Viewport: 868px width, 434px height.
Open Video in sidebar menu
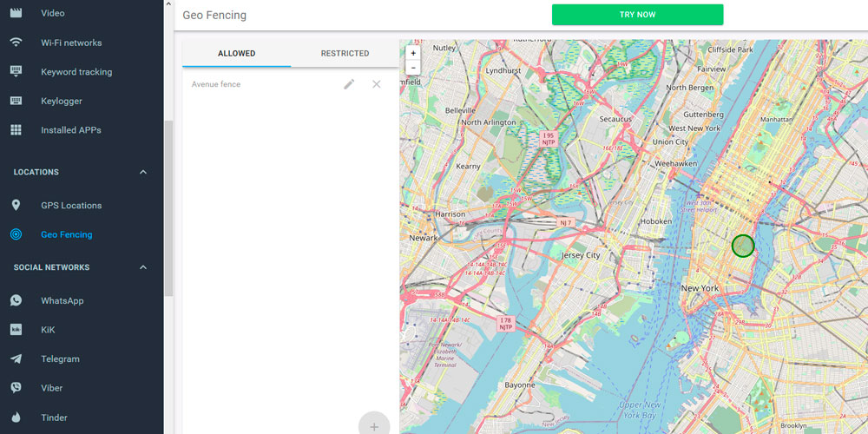click(x=53, y=13)
